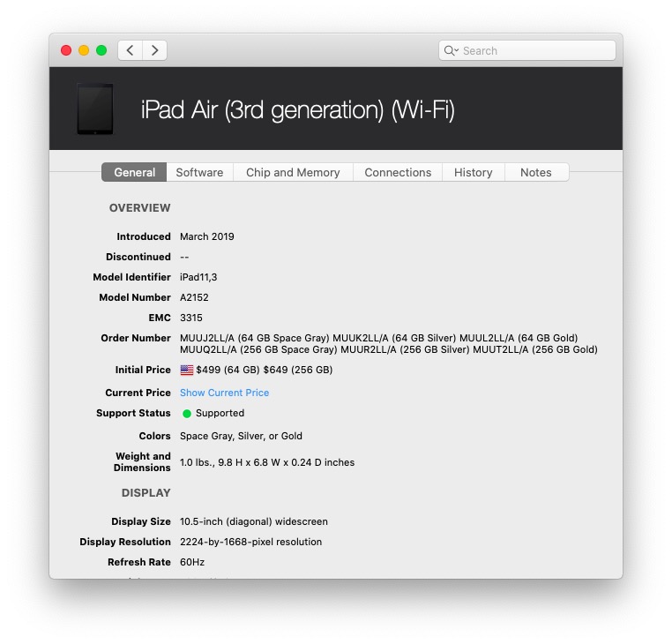Click the '$499 (64 GB) $649 (256 GB)' price text
The width and height of the screenshot is (672, 644).
(265, 370)
